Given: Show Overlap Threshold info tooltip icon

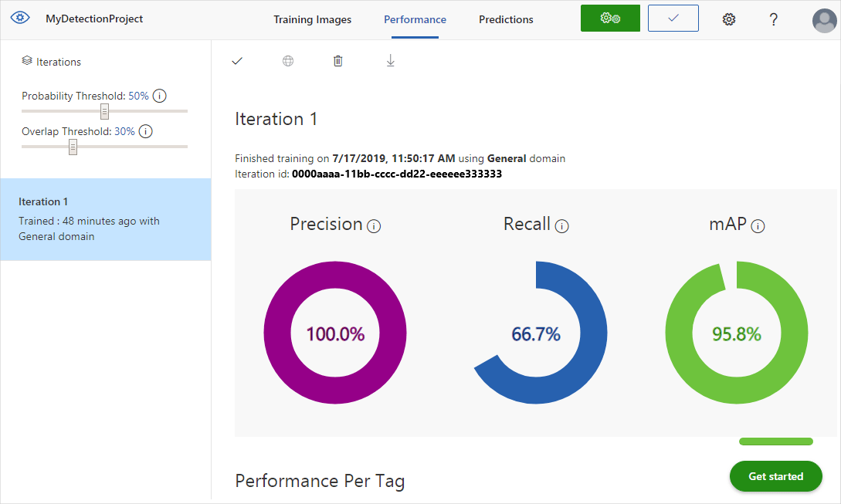Looking at the screenshot, I should pyautogui.click(x=145, y=131).
